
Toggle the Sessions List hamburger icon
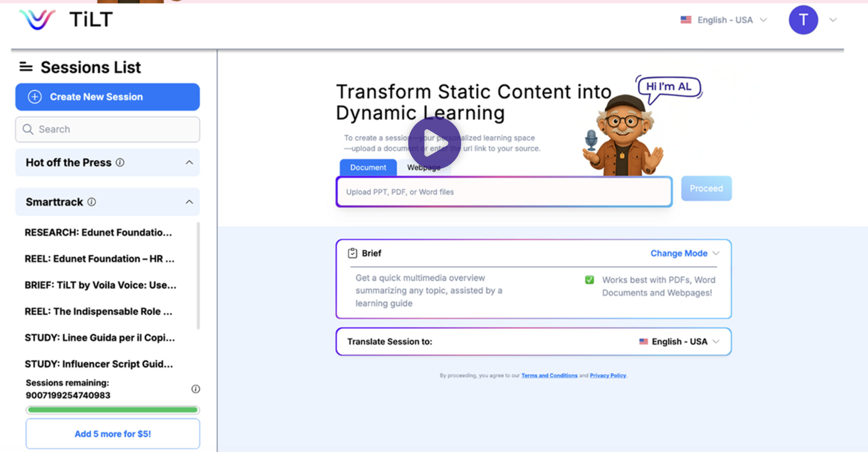26,67
